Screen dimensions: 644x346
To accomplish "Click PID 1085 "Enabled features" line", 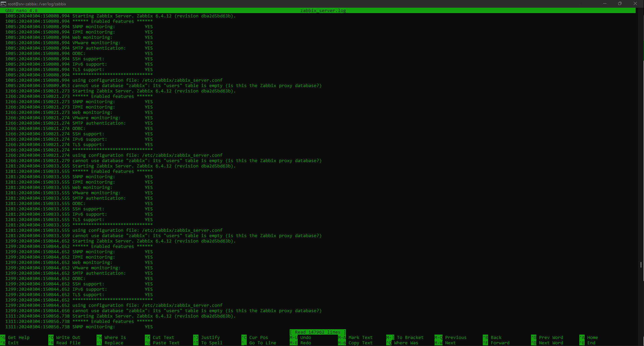I will 79,21.
